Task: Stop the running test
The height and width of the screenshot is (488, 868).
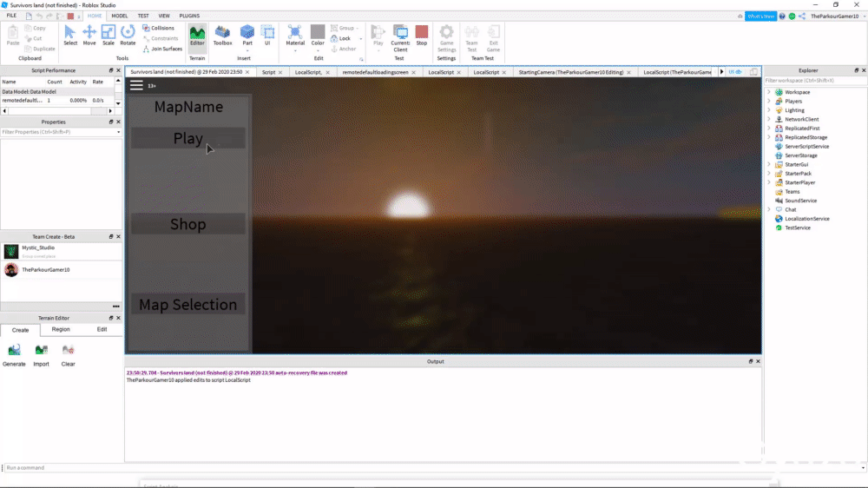Action: [x=422, y=36]
